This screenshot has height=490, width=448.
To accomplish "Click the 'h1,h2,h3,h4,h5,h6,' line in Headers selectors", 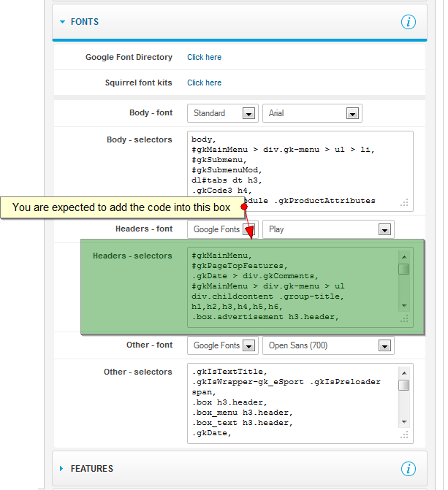I will coord(237,307).
